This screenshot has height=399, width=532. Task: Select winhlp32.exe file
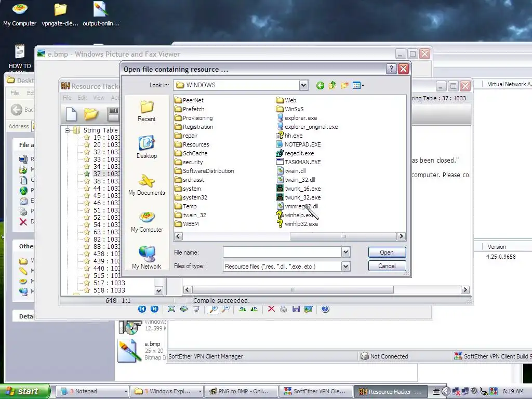coord(297,223)
